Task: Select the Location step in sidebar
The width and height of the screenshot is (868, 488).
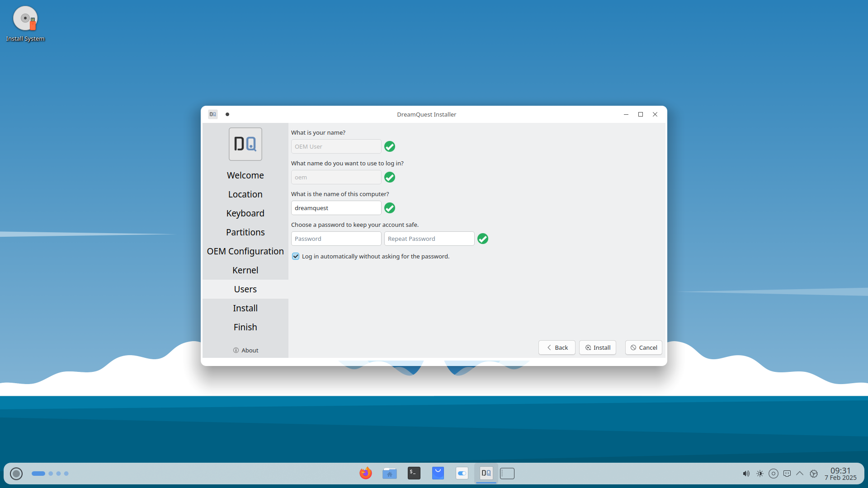Action: pos(245,194)
